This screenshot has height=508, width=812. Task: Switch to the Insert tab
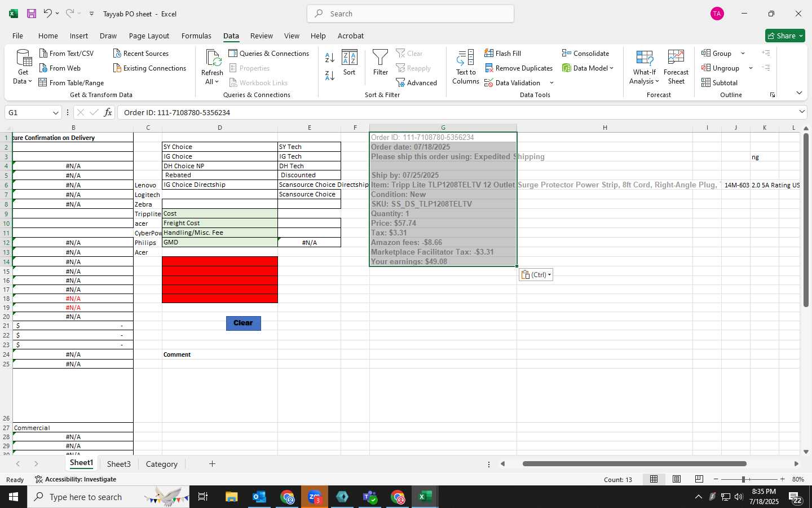pos(79,36)
